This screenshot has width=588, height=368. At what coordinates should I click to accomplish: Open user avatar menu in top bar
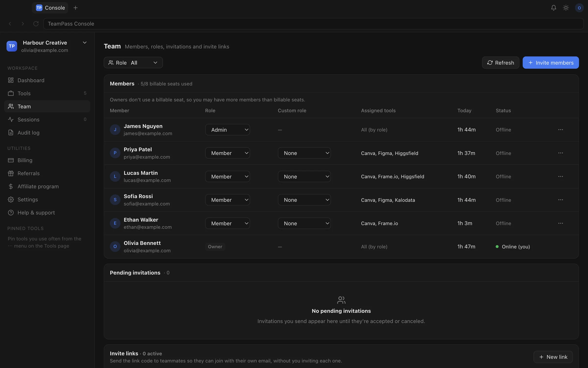point(579,8)
